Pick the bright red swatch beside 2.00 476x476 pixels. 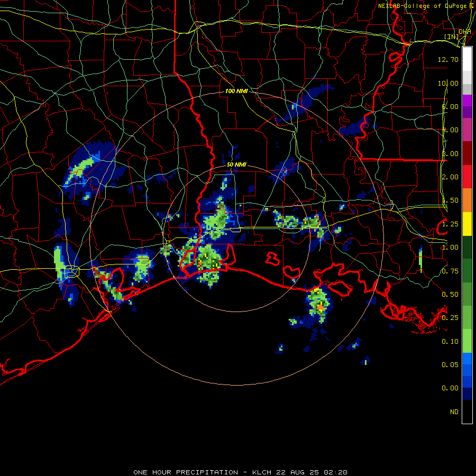[x=467, y=177]
